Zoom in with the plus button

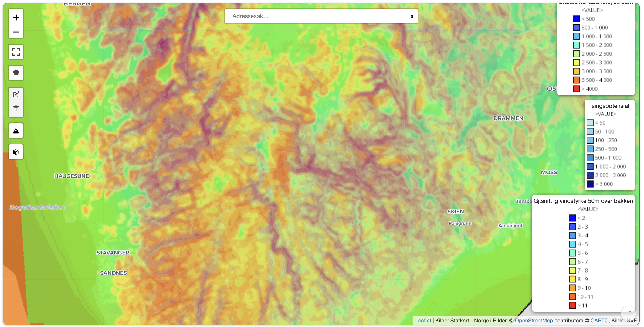coord(16,17)
